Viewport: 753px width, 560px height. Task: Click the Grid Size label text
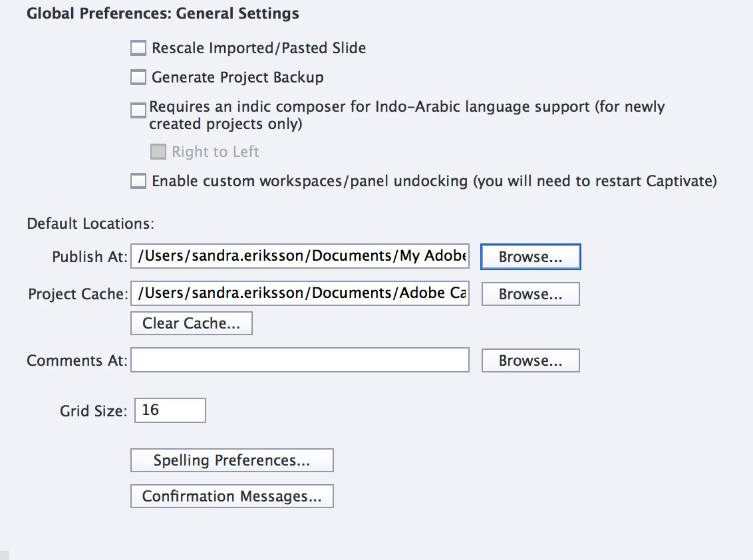pyautogui.click(x=93, y=411)
